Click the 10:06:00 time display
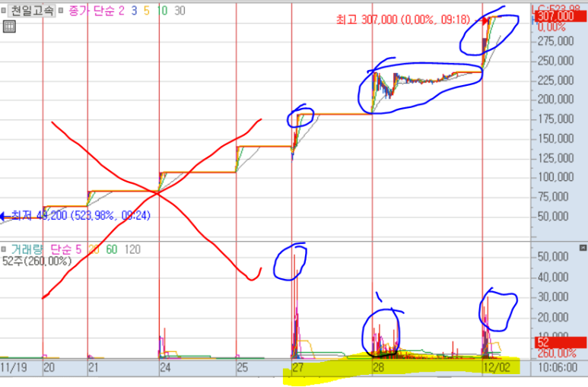588x387 pixels. tap(558, 367)
